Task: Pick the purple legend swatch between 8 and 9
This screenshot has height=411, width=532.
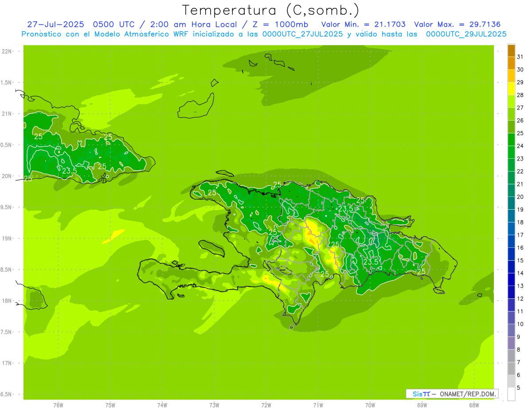Action: [511, 343]
